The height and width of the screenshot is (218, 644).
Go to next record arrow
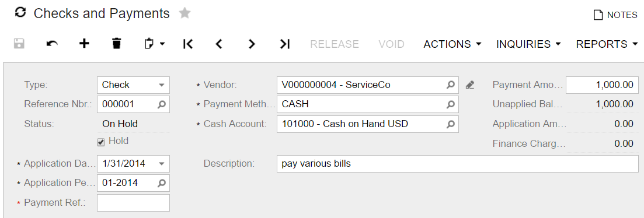pos(252,44)
